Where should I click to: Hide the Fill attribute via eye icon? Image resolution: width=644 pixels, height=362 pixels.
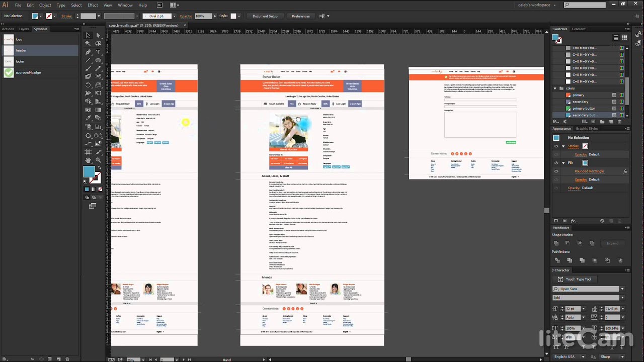pos(556,163)
